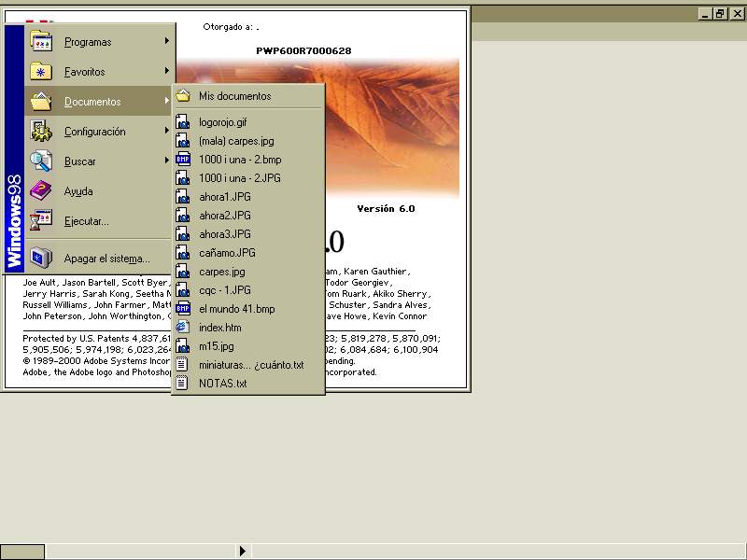This screenshot has height=560, width=747.
Task: Click the Buscar magnifier icon
Action: click(41, 161)
